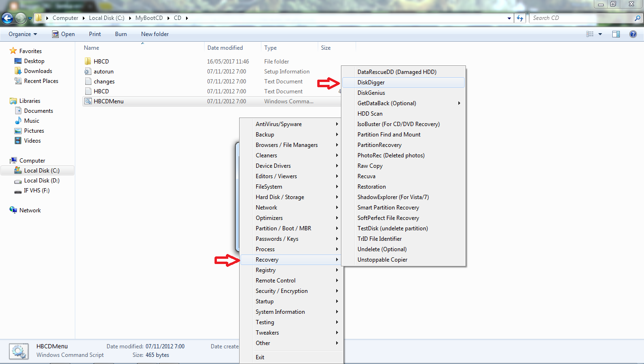This screenshot has width=644, height=364.
Task: Select Local Disk (C:) in sidebar
Action: tap(37, 171)
